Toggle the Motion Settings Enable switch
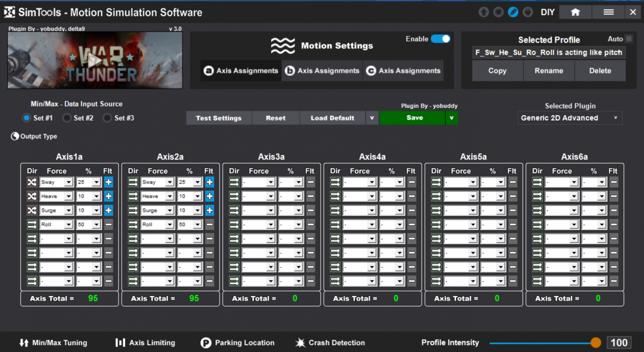Screen dimensions: 644x352 click(x=440, y=39)
